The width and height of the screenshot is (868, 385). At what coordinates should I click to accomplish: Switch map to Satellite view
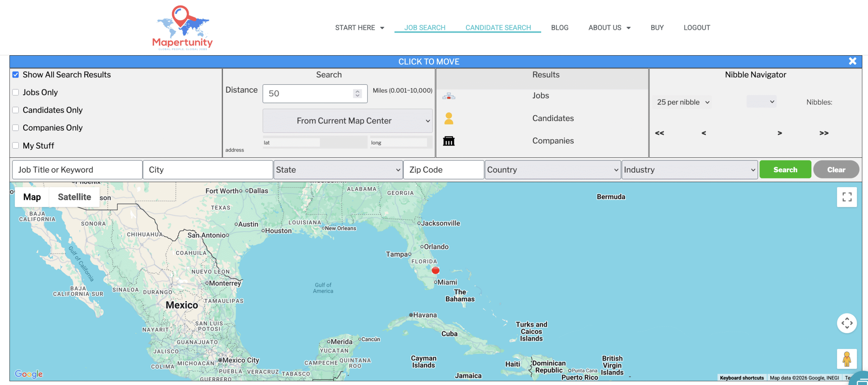[x=74, y=197]
